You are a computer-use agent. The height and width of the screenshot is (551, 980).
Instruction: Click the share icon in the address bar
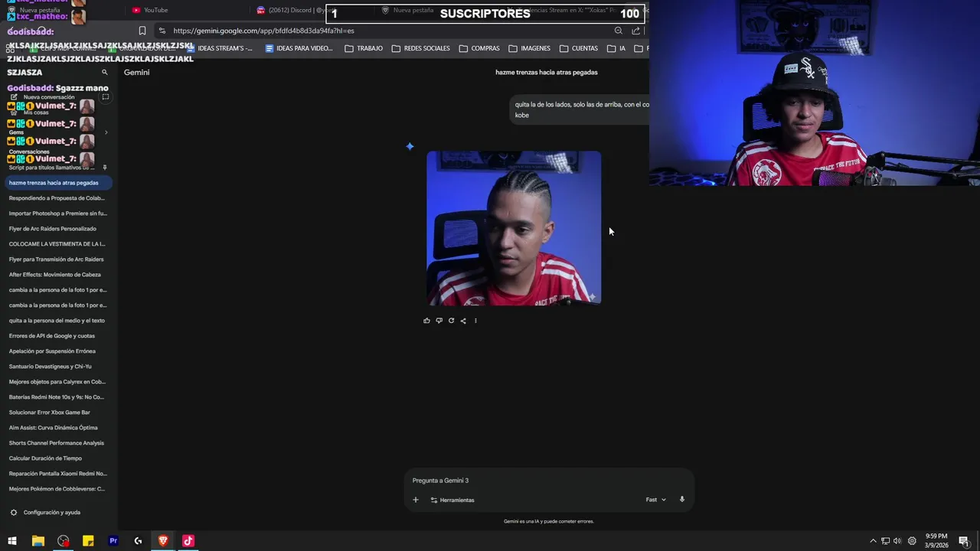[636, 31]
